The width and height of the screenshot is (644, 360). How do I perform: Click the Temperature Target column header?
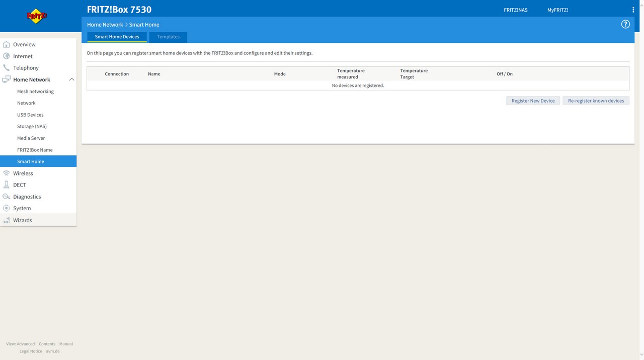(414, 74)
